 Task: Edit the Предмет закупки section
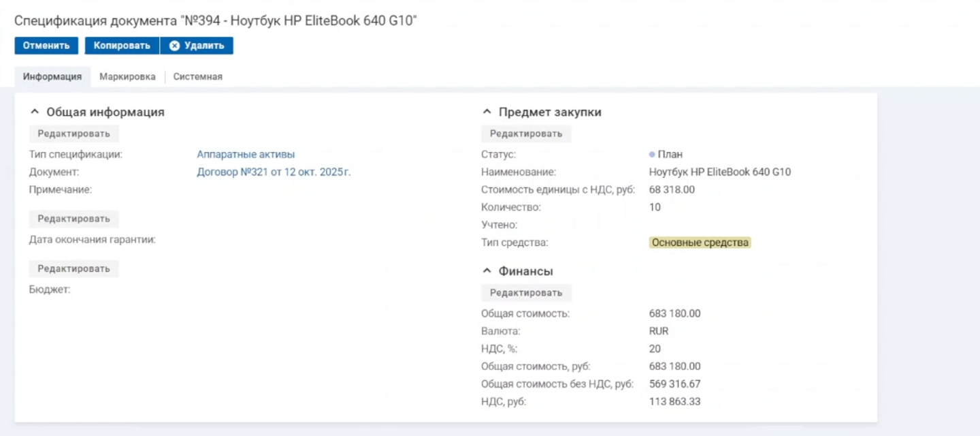[x=526, y=134]
